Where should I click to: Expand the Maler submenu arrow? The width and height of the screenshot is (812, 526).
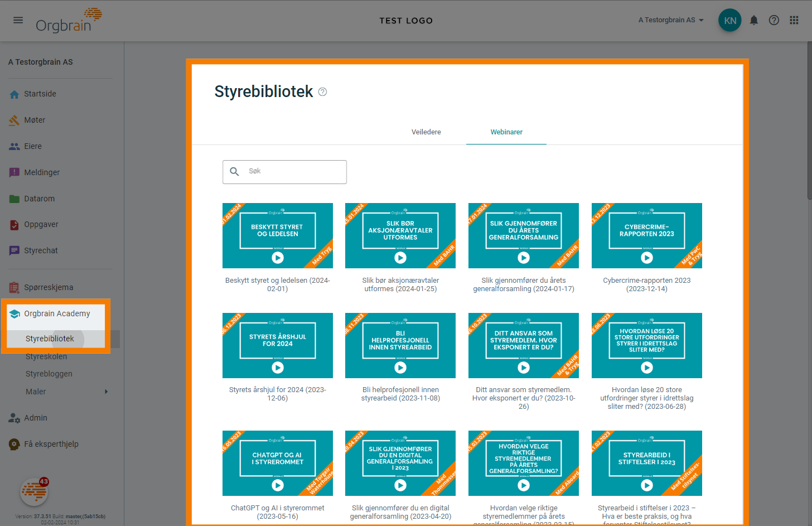click(106, 392)
